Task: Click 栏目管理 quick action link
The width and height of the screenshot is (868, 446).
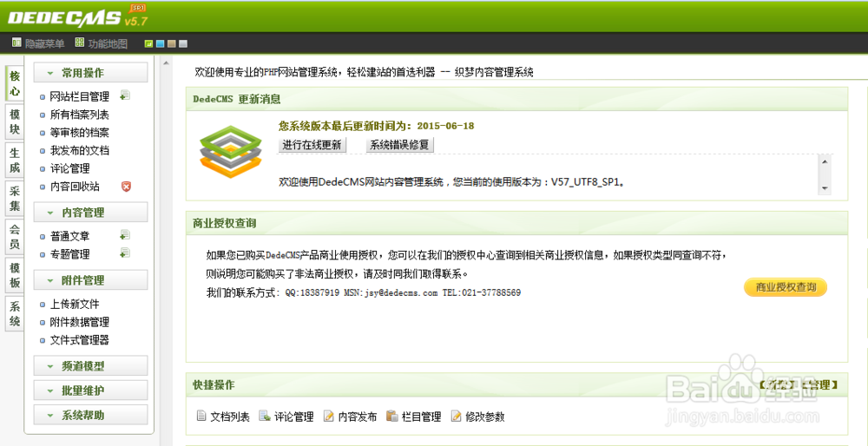Action: point(421,416)
